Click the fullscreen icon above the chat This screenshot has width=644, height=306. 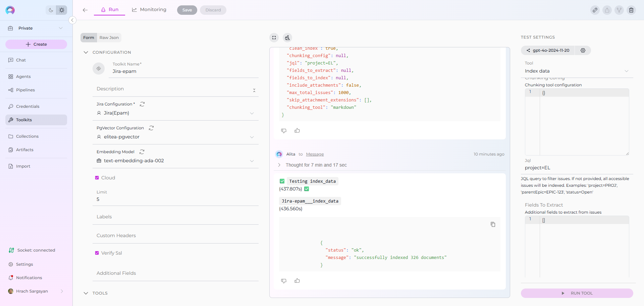coord(274,38)
